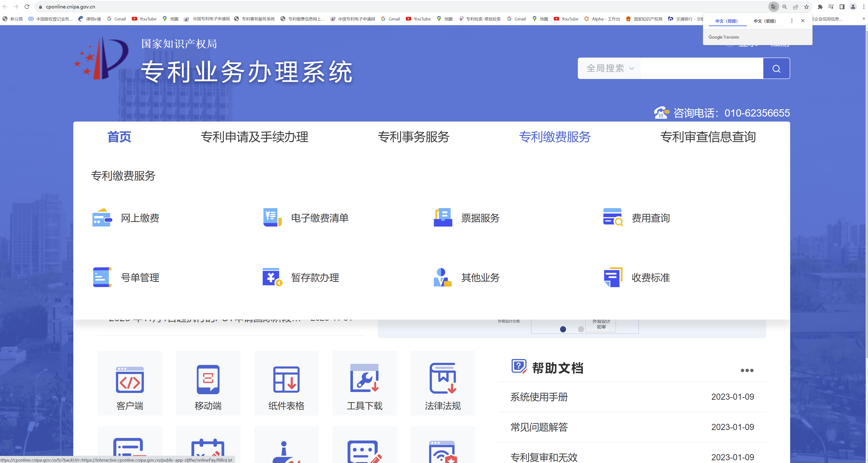868x463 pixels.
Task: Click the Google Translate icon in address bar
Action: (x=774, y=7)
